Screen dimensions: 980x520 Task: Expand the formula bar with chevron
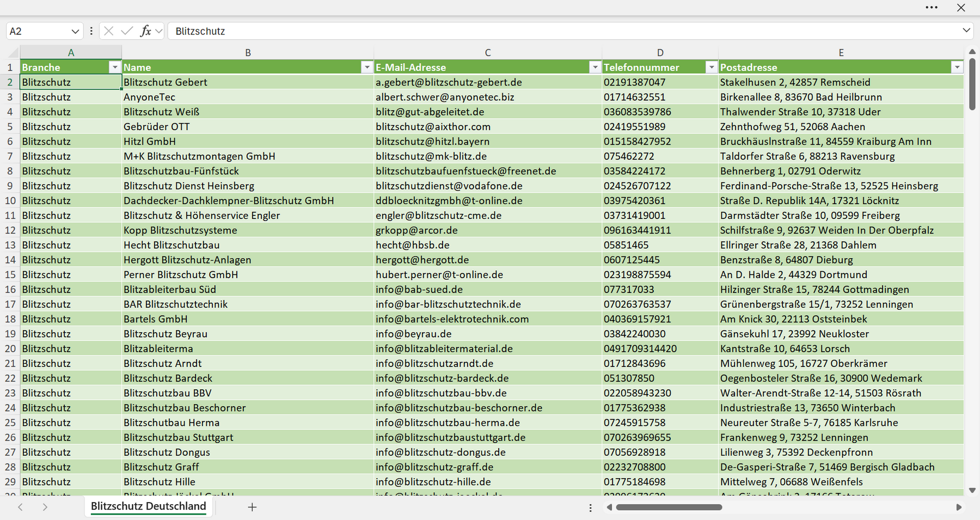pos(966,30)
